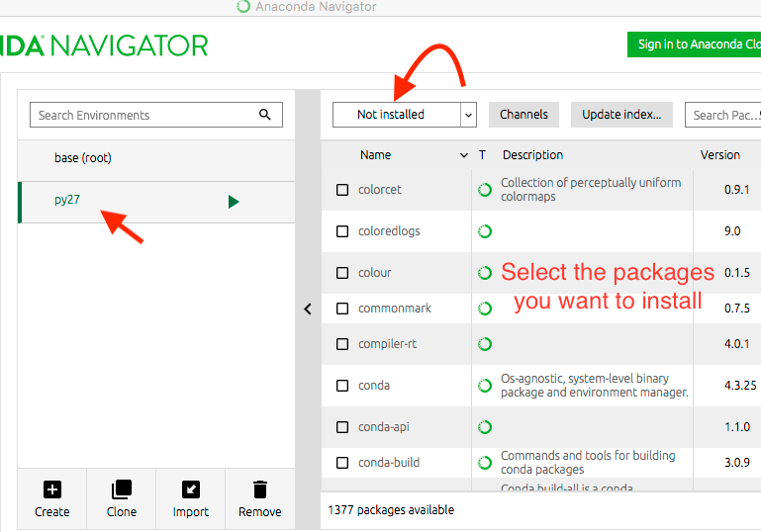Click version 4.3.25 of conda
The height and width of the screenshot is (532, 761).
coord(740,386)
